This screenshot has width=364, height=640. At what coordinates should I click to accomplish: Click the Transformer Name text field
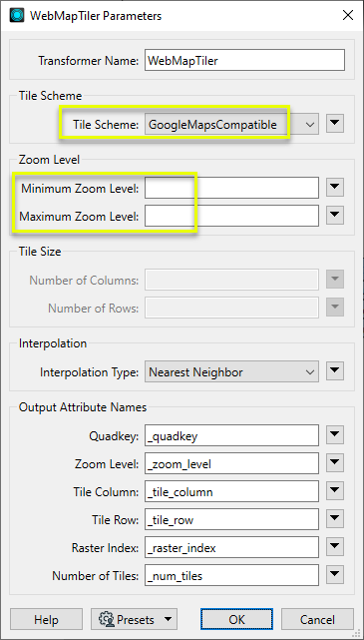(x=244, y=60)
